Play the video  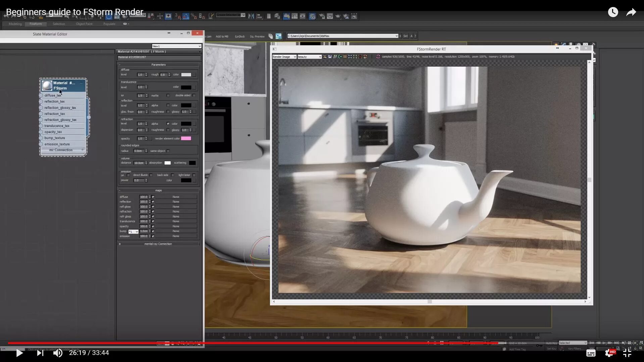coord(19,353)
